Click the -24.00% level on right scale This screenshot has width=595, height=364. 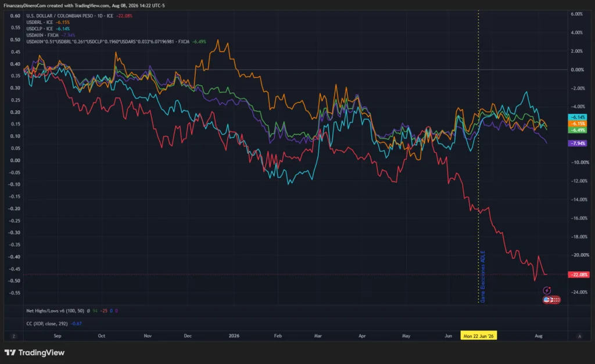(579, 293)
